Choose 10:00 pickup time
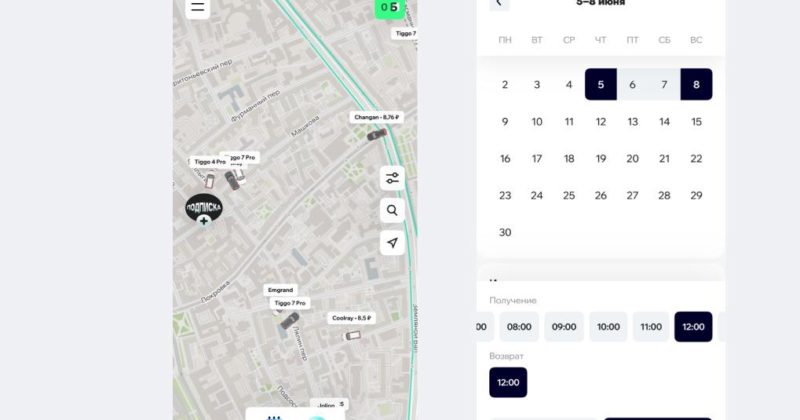This screenshot has width=800, height=420. (608, 327)
